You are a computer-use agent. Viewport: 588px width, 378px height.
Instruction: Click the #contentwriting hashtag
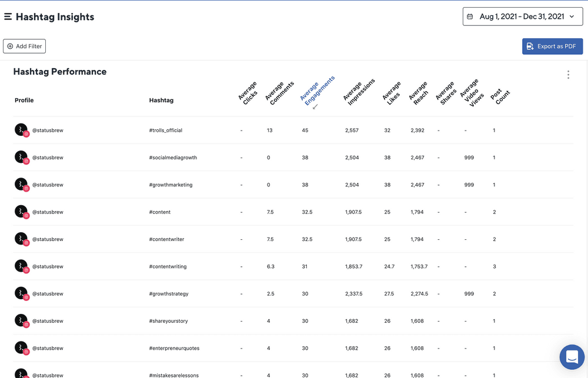pyautogui.click(x=168, y=267)
